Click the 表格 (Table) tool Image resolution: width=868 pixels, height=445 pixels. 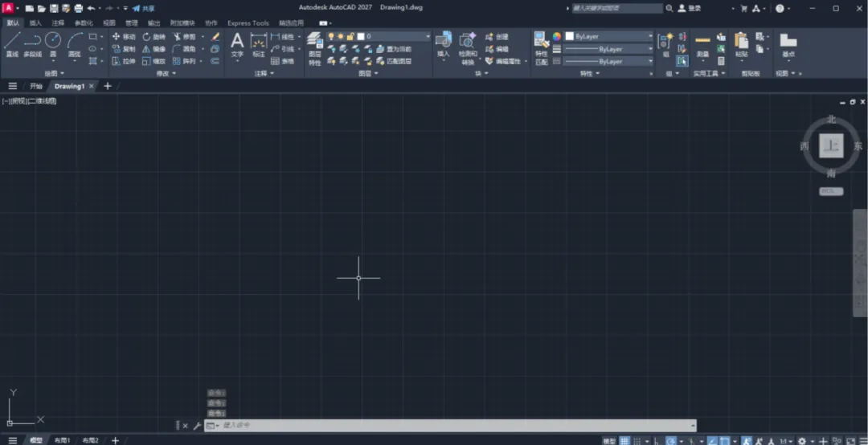click(x=283, y=61)
